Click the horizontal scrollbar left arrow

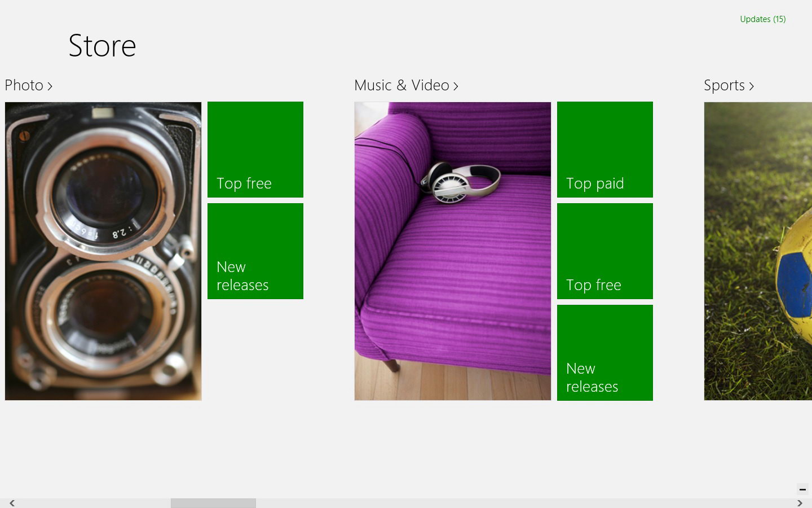click(11, 503)
